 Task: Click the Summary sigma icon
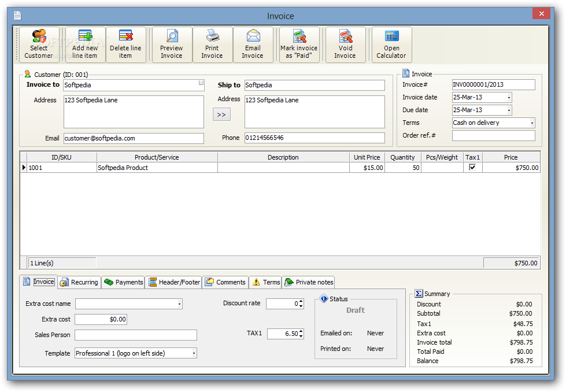coord(419,294)
